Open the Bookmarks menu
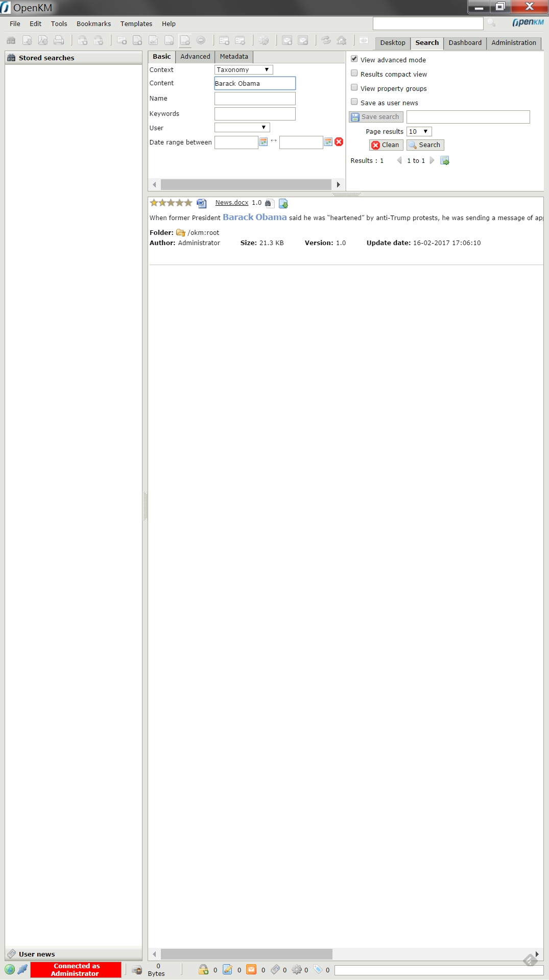This screenshot has height=980, width=549. pyautogui.click(x=93, y=24)
